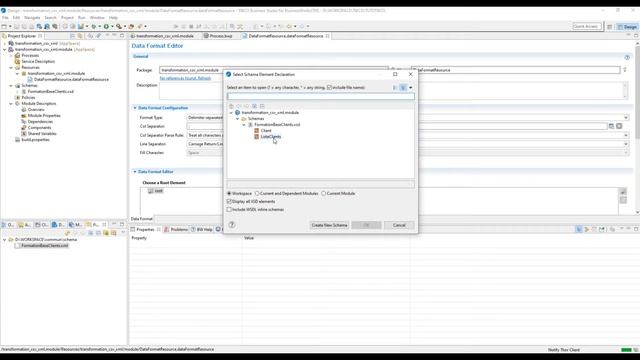640x360 pixels.
Task: Toggle the Include file names checkbox
Action: (x=329, y=87)
